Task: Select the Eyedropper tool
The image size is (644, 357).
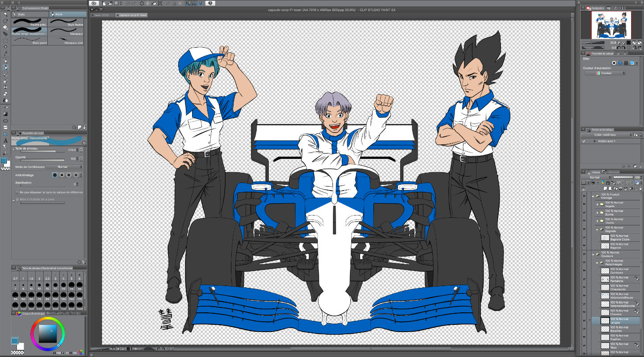Action: click(x=5, y=53)
